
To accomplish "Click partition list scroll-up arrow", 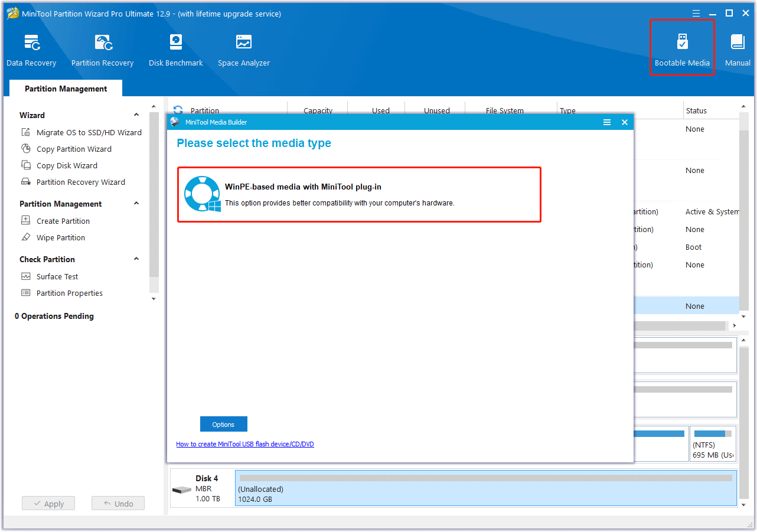I will point(743,107).
